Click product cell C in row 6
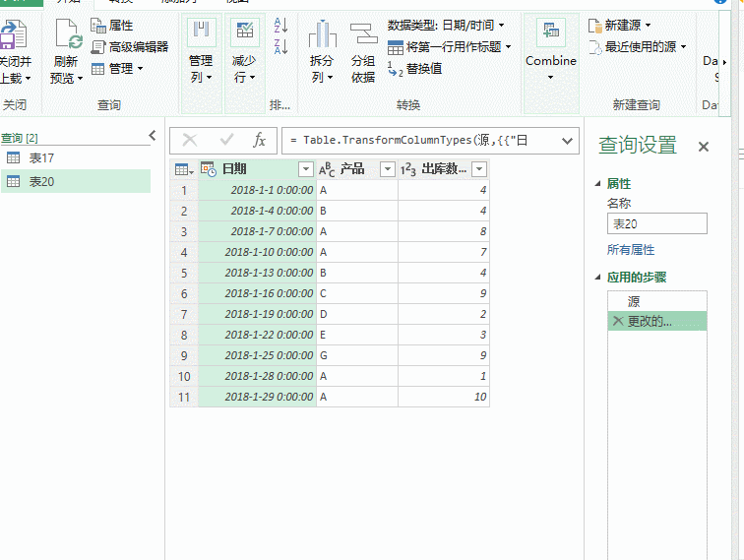Screen dimensions: 744x560 (357, 293)
